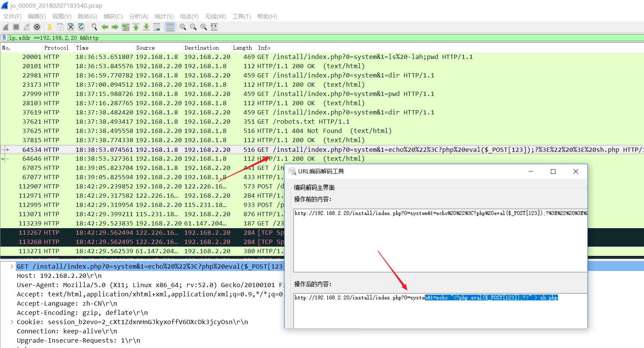Close this capture file icon

click(70, 27)
